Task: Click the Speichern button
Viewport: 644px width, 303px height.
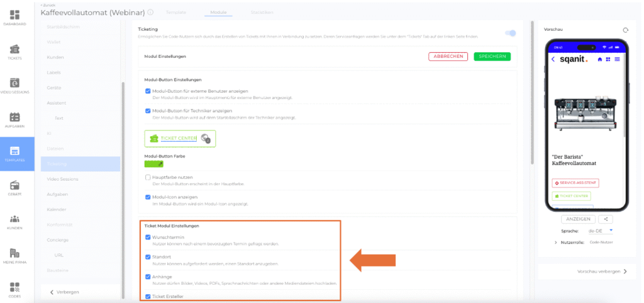Action: 492,56
